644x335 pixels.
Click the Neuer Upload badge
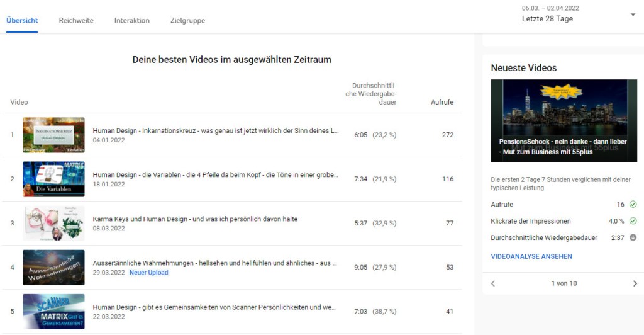pos(149,273)
